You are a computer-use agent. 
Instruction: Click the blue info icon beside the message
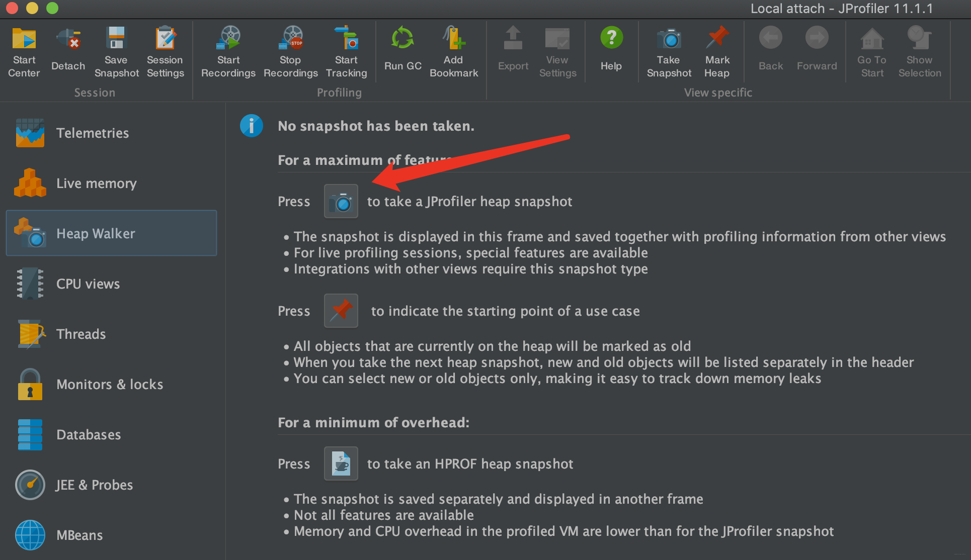[x=252, y=126]
